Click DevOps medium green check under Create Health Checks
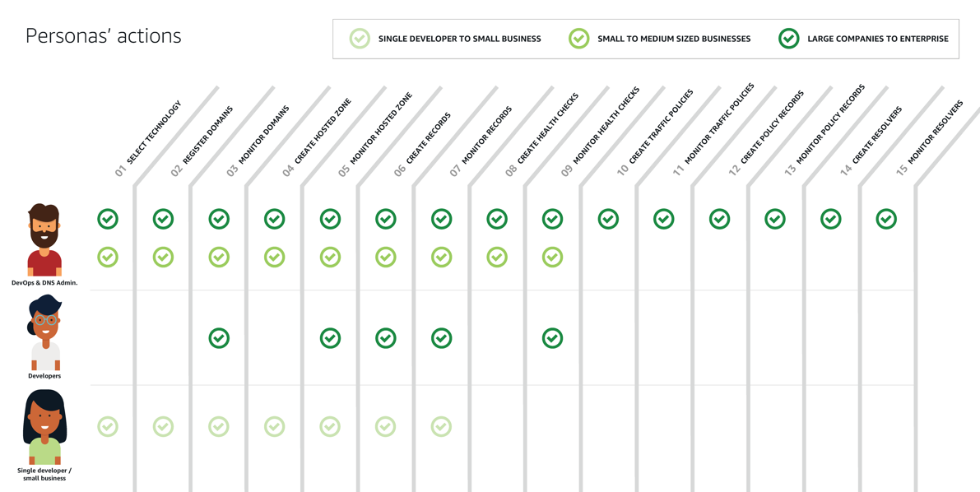The width and height of the screenshot is (980, 492). pyautogui.click(x=497, y=257)
